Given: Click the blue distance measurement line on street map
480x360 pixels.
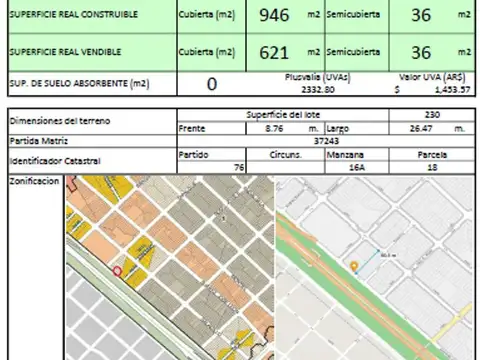Looking at the screenshot, I should [x=368, y=261].
